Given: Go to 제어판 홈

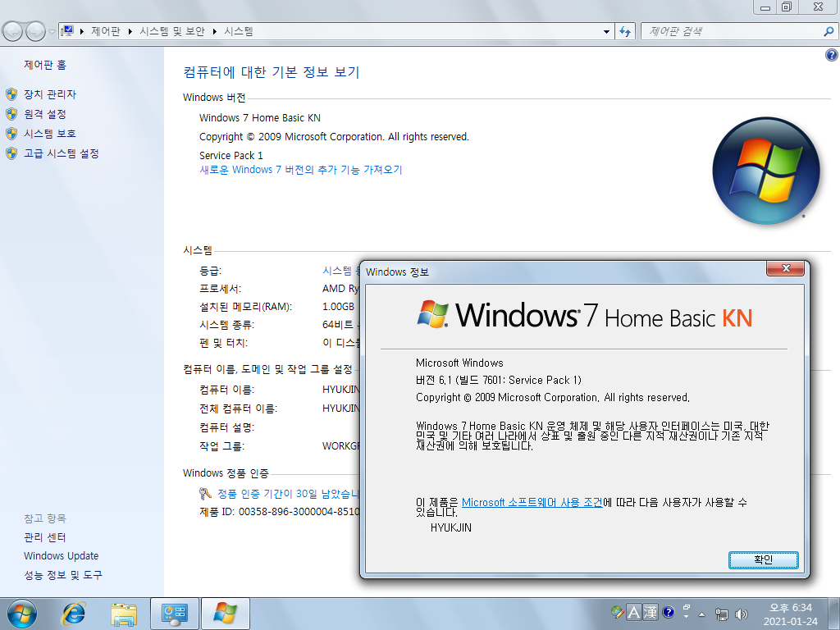Looking at the screenshot, I should pyautogui.click(x=45, y=65).
